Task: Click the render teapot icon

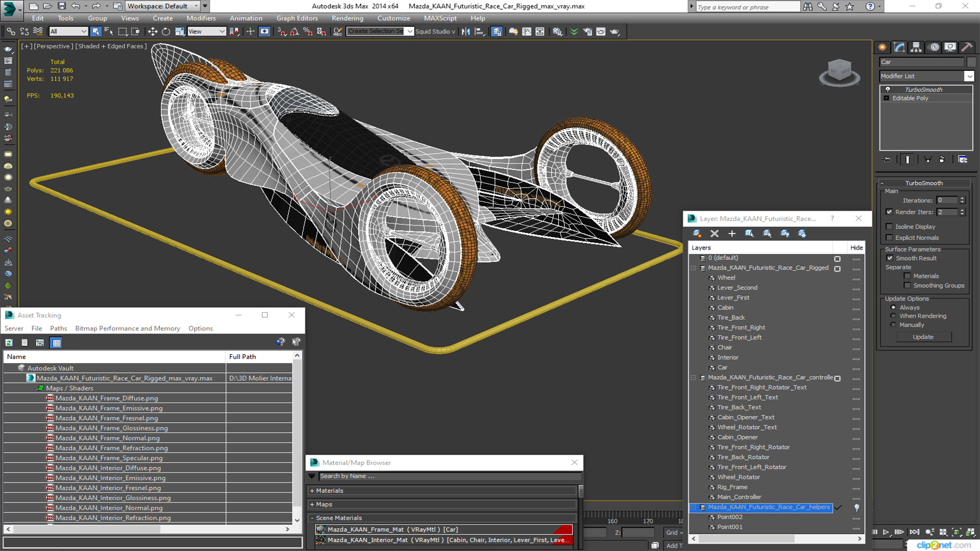Action: coord(615,32)
